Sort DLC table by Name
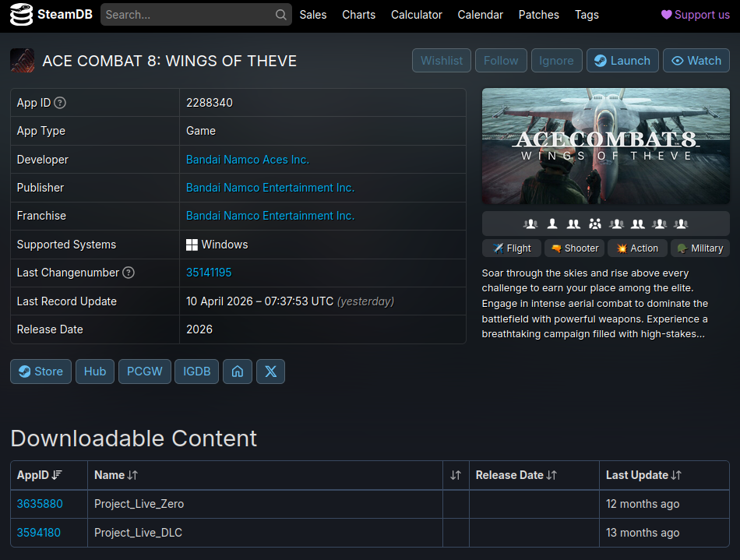Screen dimensions: 740x560 pos(265,475)
